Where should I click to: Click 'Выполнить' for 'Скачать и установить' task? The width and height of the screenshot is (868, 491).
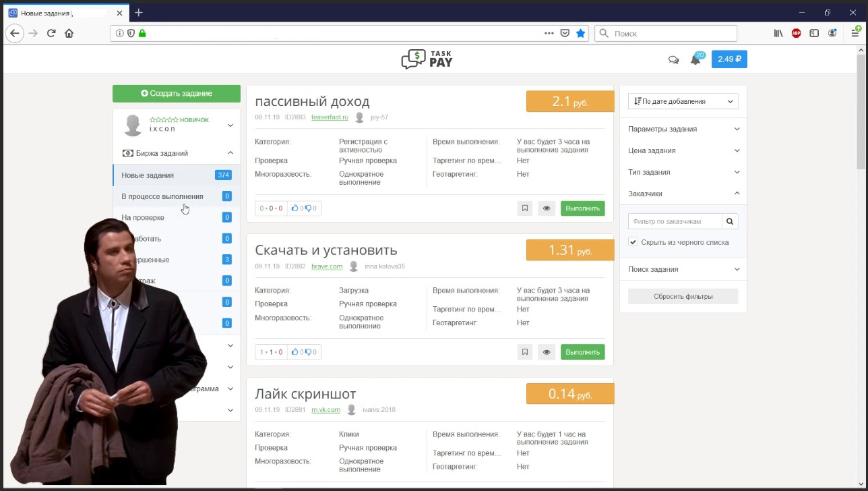pyautogui.click(x=582, y=352)
